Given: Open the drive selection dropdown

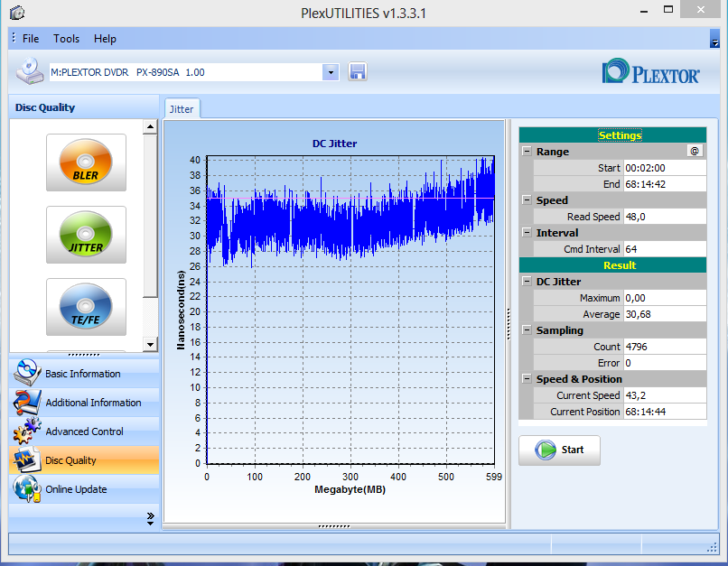Looking at the screenshot, I should (331, 72).
